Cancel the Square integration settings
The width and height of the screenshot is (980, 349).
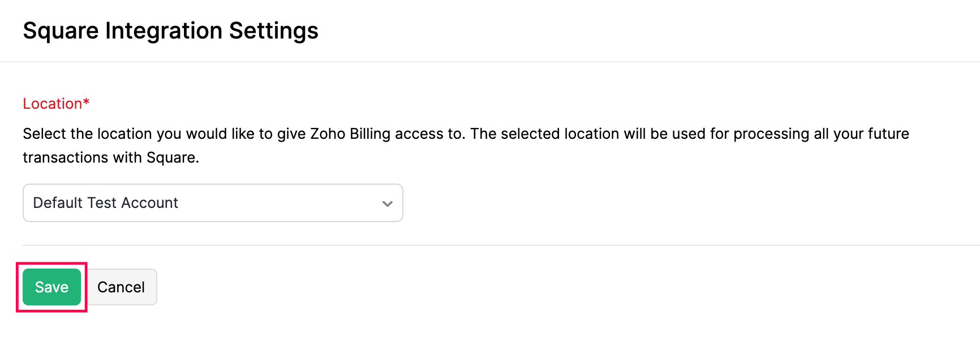pyautogui.click(x=121, y=287)
